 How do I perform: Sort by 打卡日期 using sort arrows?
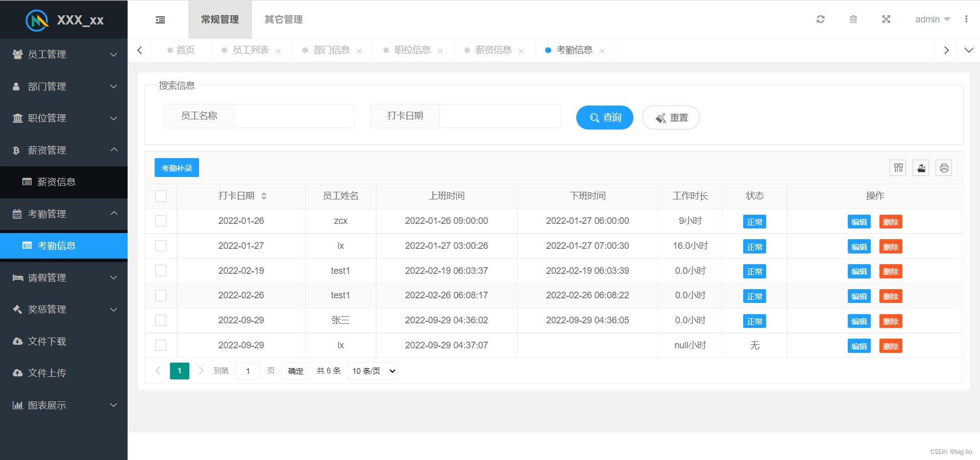264,196
